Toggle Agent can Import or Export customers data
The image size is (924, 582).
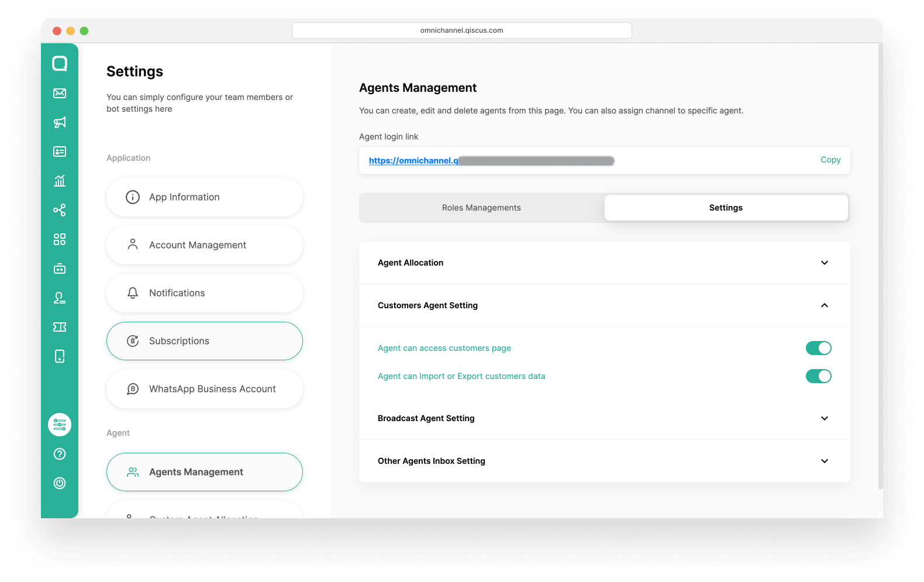819,376
